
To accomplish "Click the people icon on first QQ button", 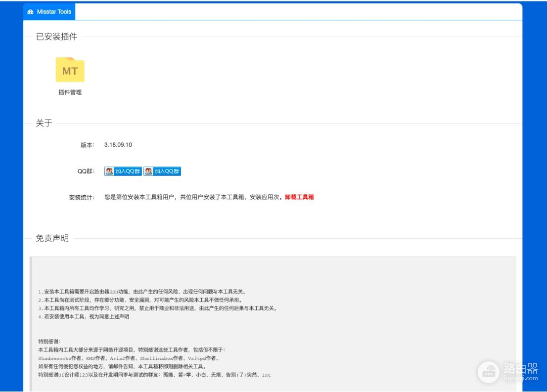I will click(x=109, y=172).
